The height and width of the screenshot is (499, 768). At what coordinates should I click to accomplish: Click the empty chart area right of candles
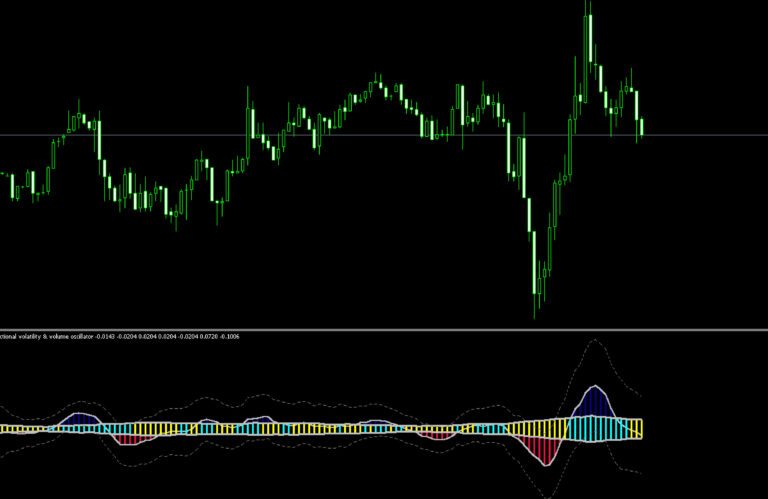705,196
